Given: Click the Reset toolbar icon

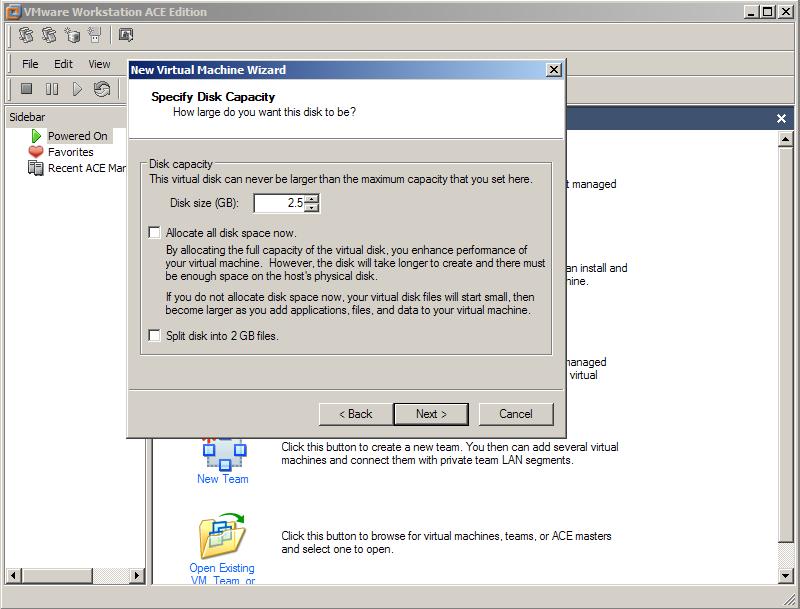Looking at the screenshot, I should 102,90.
